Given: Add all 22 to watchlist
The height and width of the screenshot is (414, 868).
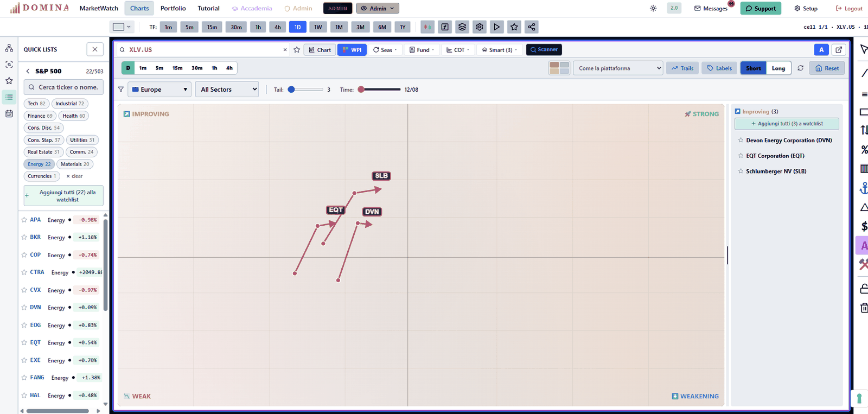Looking at the screenshot, I should [x=63, y=196].
